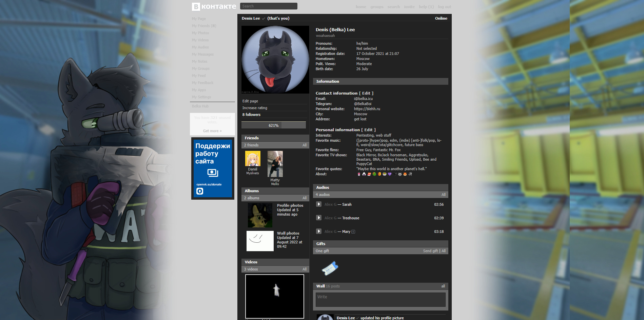
Task: Click the top Search box
Action: (269, 6)
